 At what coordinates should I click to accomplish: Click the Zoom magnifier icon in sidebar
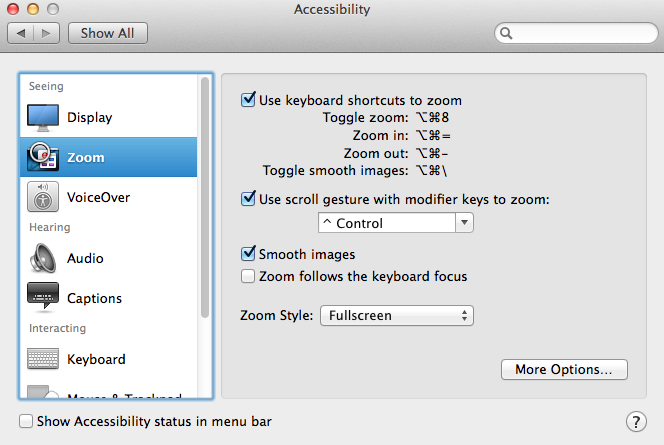click(x=43, y=157)
